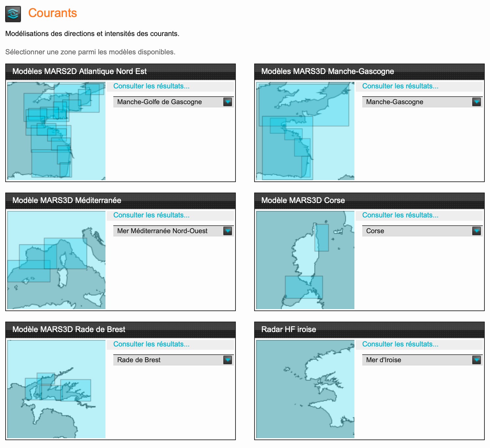This screenshot has height=448, width=490.
Task: Expand the Mer d'Iroise dropdown
Action: pyautogui.click(x=422, y=360)
